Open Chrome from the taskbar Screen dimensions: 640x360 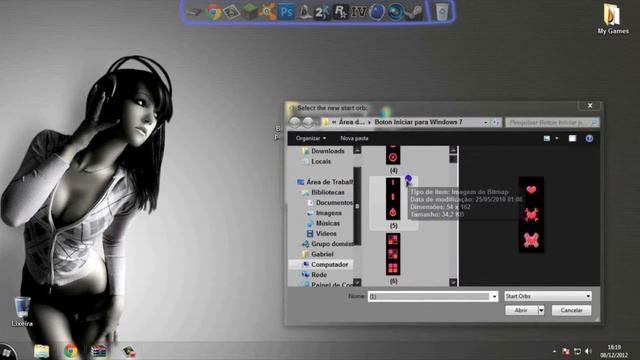tap(71, 351)
